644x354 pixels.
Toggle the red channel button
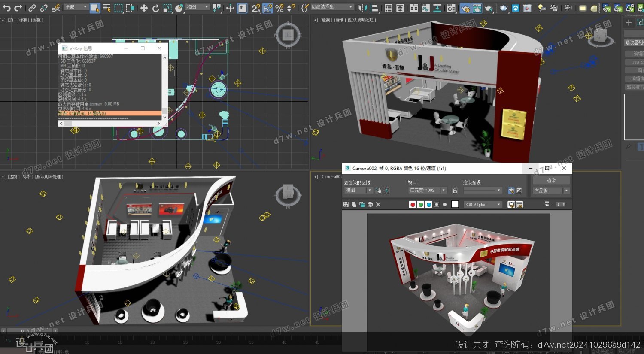click(x=413, y=204)
